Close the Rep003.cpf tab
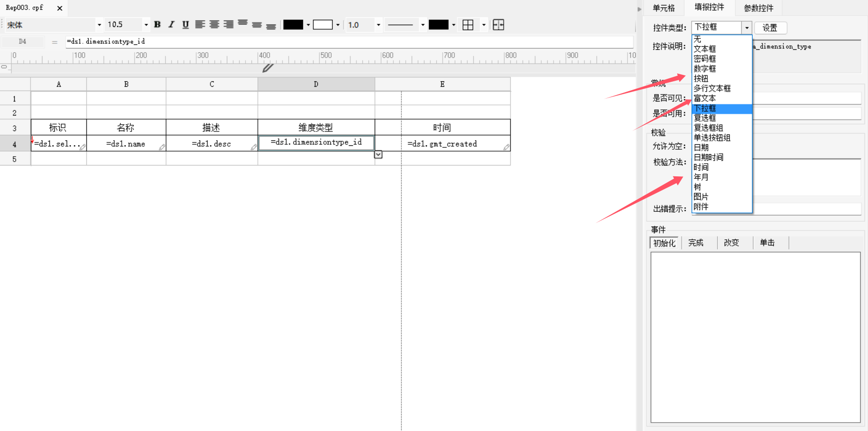Screen dimensions: 868x431 tap(60, 8)
